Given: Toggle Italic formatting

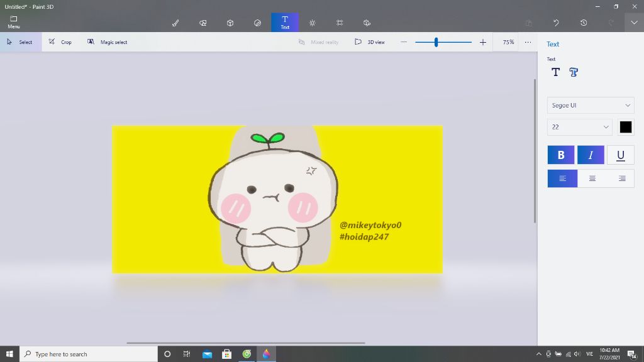Looking at the screenshot, I should [x=591, y=155].
